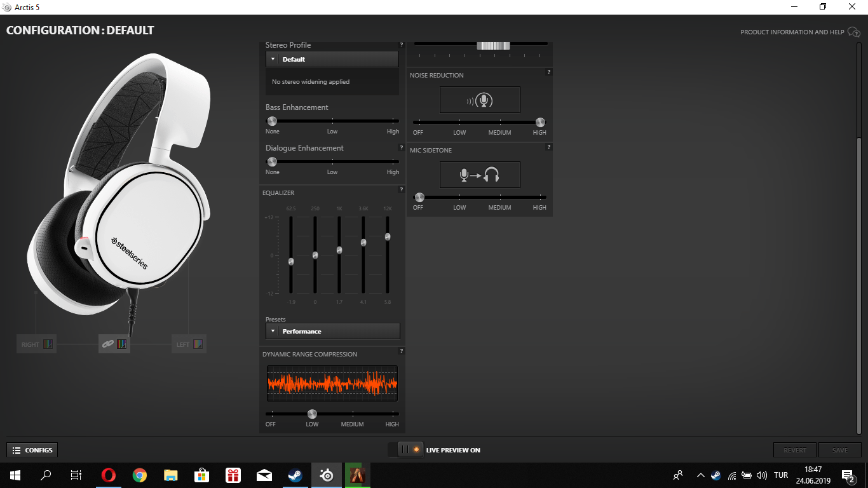
Task: Click the product help speech bubble icon
Action: 854,32
